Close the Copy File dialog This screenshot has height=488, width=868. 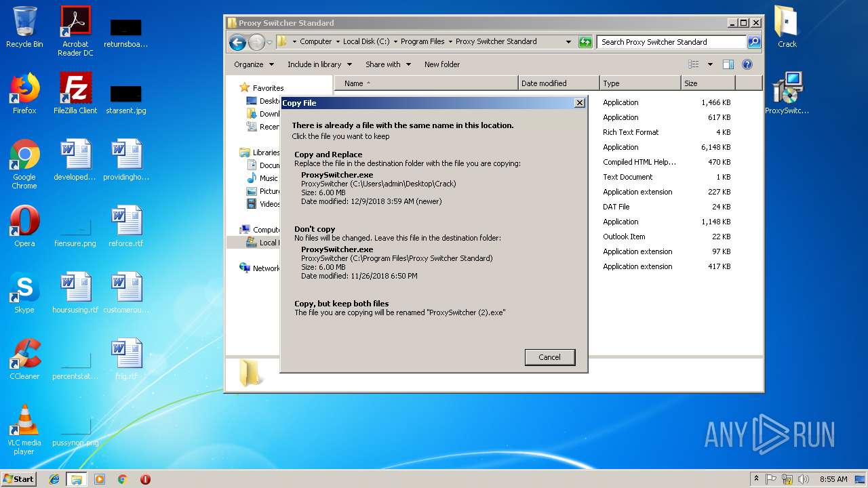click(579, 103)
